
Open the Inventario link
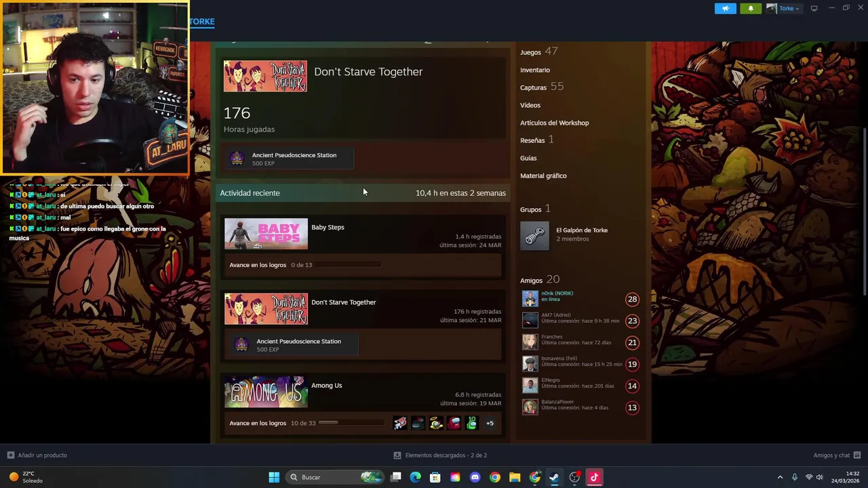(x=535, y=70)
